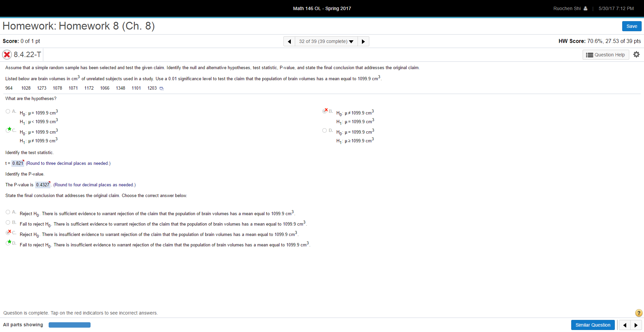Advance to the next question with the right arrow
This screenshot has height=332, width=644.
(363, 41)
